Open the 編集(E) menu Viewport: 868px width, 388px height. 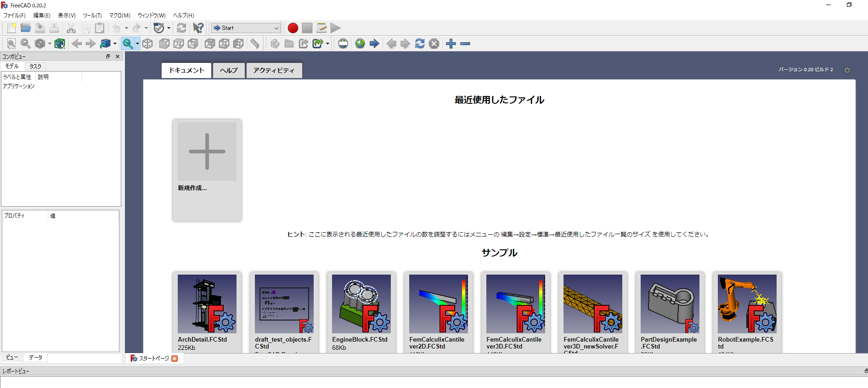tap(42, 15)
